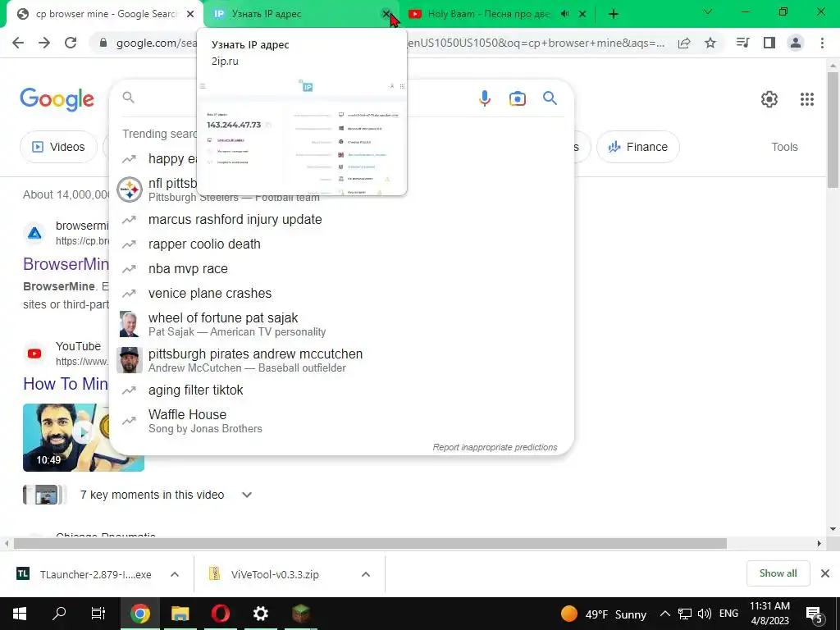
Task: Open the How To Min video result link
Action: coord(66,384)
